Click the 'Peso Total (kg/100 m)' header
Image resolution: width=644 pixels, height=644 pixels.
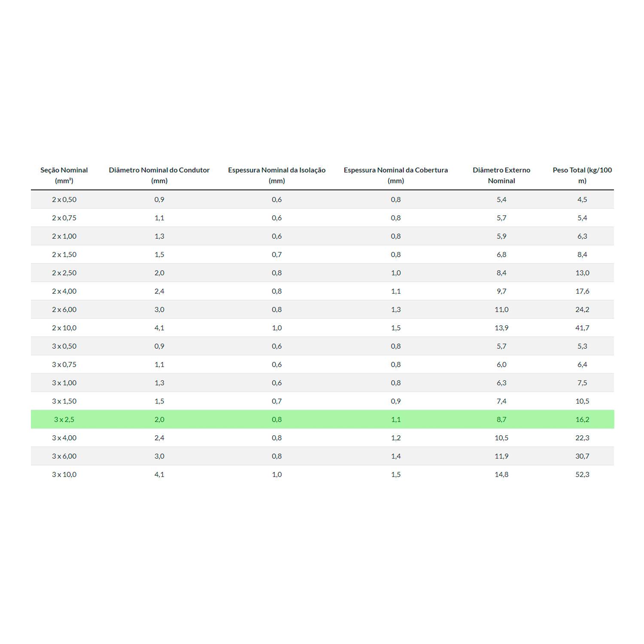pyautogui.click(x=582, y=175)
